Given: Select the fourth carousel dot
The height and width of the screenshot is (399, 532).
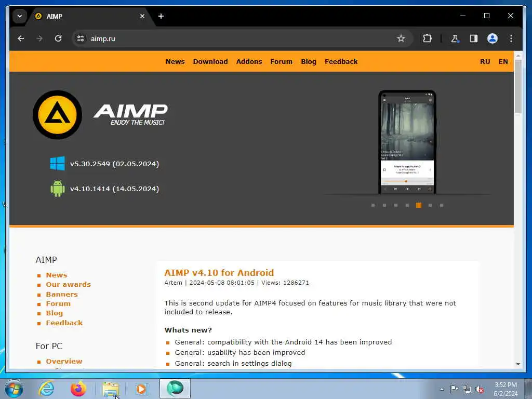Looking at the screenshot, I should (407, 205).
